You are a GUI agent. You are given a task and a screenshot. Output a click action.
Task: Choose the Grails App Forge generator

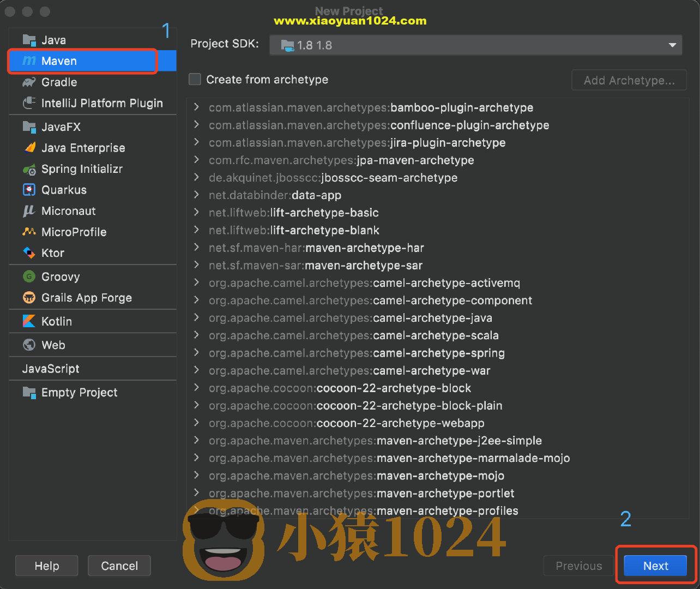click(x=86, y=298)
